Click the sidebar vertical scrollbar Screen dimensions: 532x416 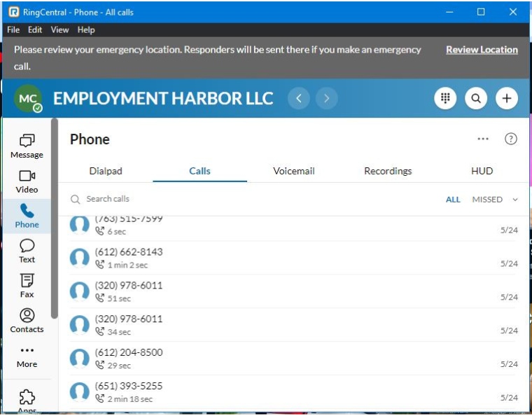coord(55,219)
